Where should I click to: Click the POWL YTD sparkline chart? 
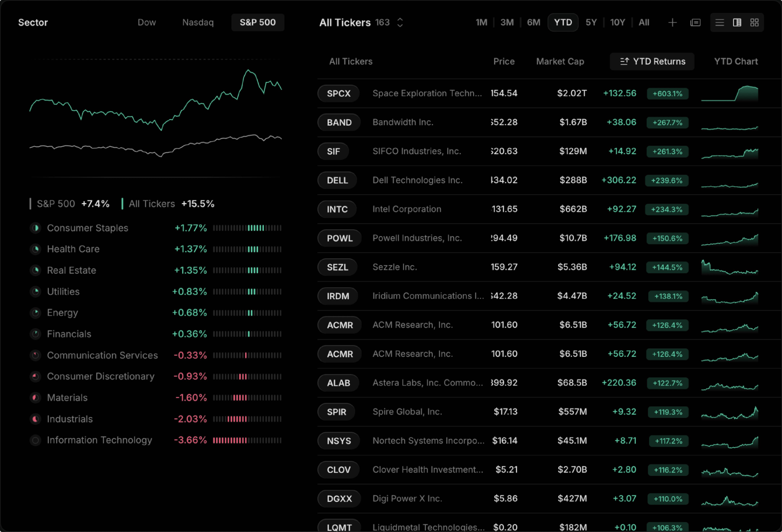[729, 239]
